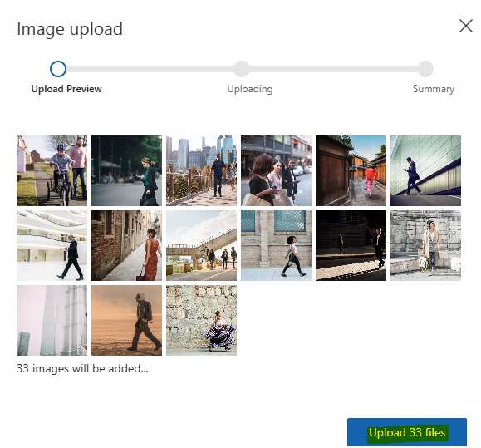This screenshot has width=481, height=448.
Task: Choose thumbnail of man with city skyline
Action: click(x=201, y=170)
